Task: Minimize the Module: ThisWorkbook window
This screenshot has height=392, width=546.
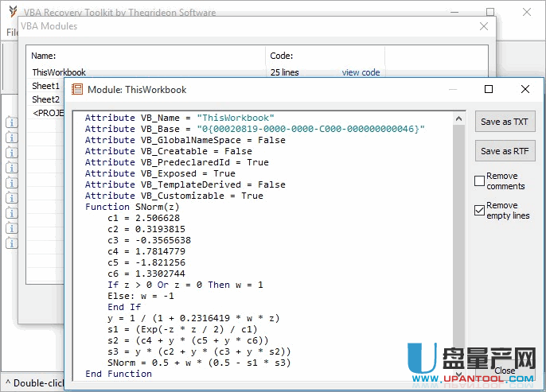Action: [452, 90]
